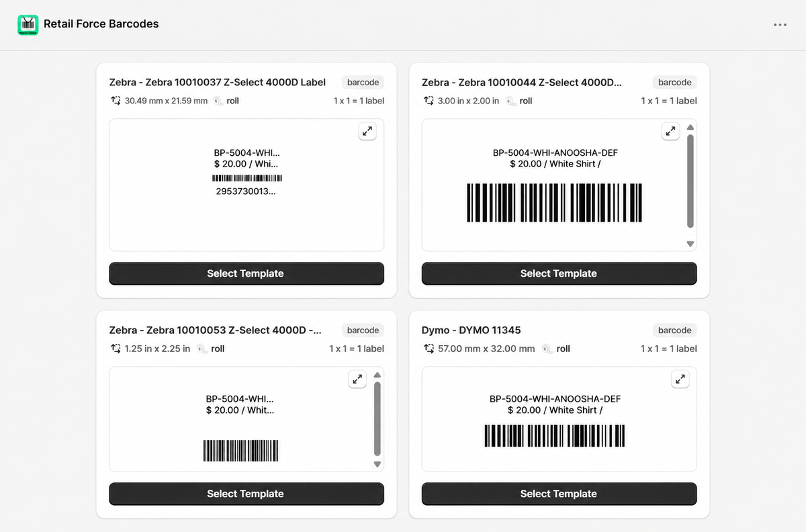This screenshot has height=532, width=806.
Task: Expand preview of Zebra 10010037 label
Action: pos(367,132)
